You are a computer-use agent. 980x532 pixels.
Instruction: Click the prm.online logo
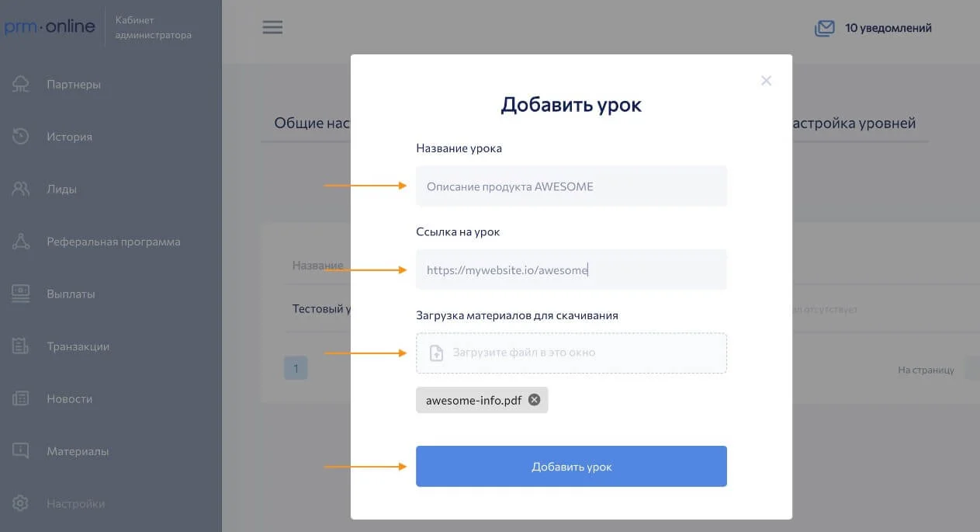coord(50,26)
